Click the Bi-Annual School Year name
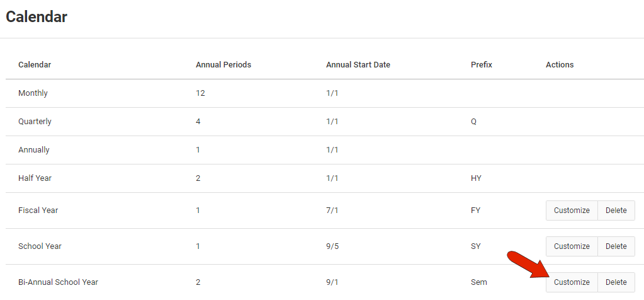This screenshot has width=644, height=300. pos(59,282)
